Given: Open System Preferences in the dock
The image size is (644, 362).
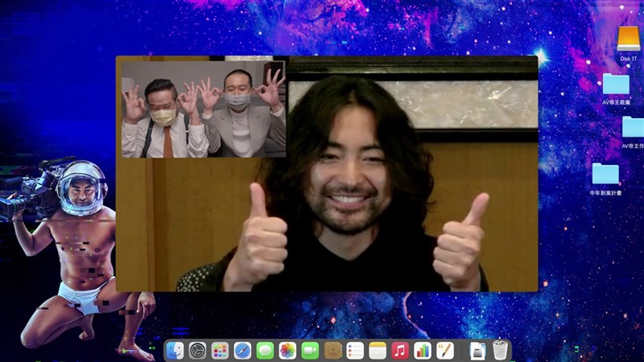Looking at the screenshot, I should click(x=197, y=351).
